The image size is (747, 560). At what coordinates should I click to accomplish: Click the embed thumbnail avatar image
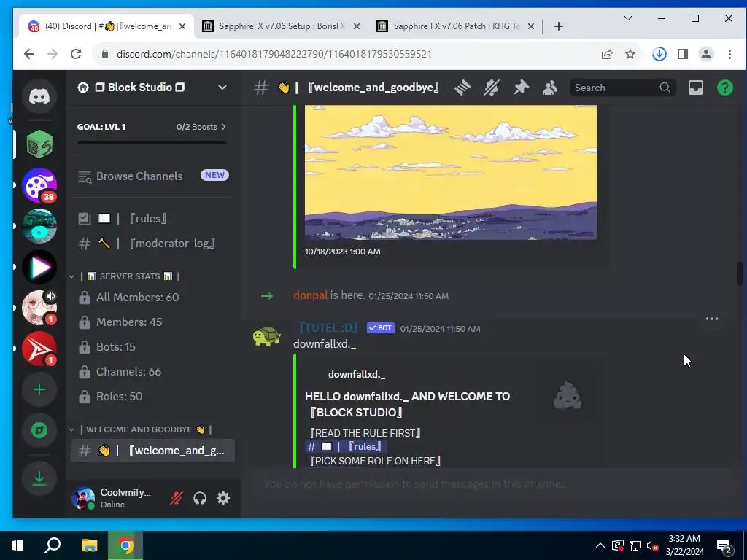pos(567,395)
